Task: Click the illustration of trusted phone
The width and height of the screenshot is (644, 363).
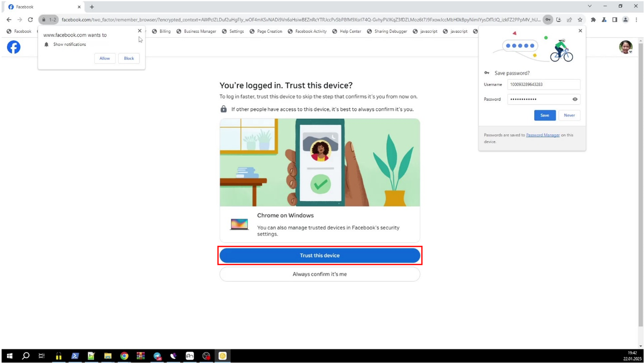Action: (319, 162)
